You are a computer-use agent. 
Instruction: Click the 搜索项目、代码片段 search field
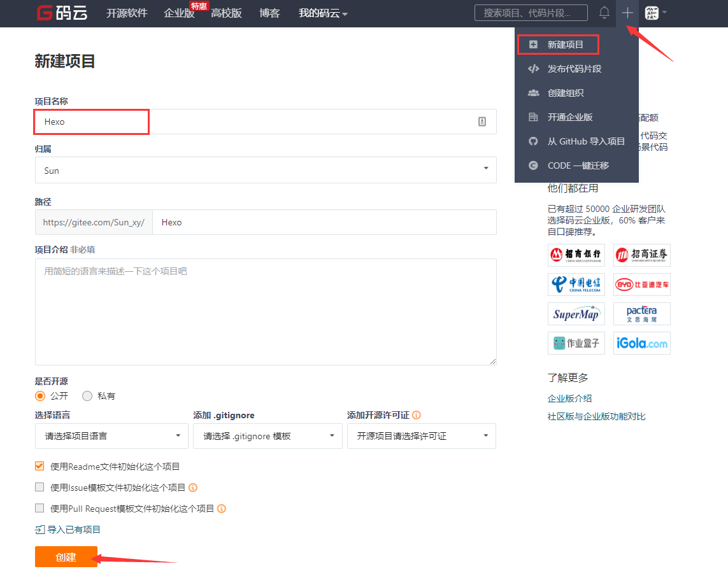pyautogui.click(x=531, y=13)
